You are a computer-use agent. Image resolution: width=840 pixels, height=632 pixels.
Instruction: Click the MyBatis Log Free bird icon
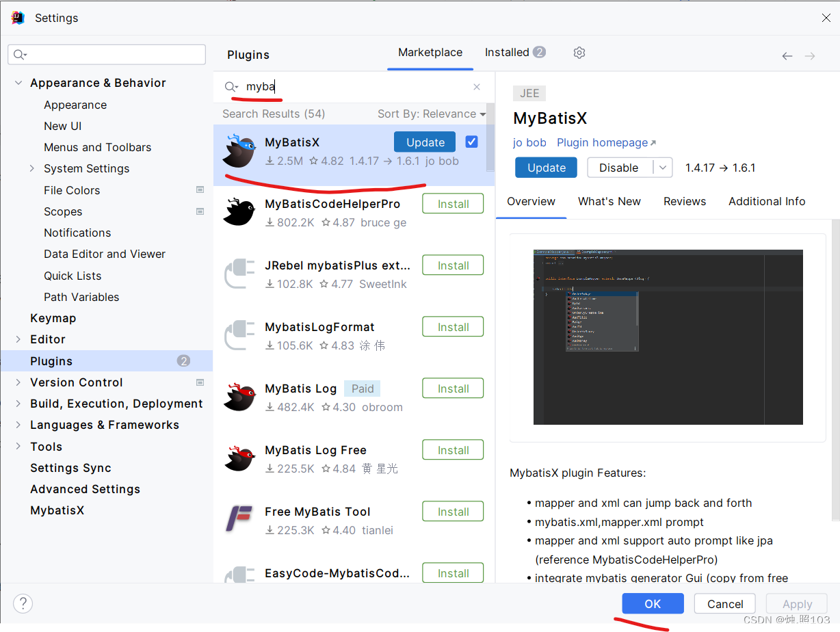[x=239, y=458]
